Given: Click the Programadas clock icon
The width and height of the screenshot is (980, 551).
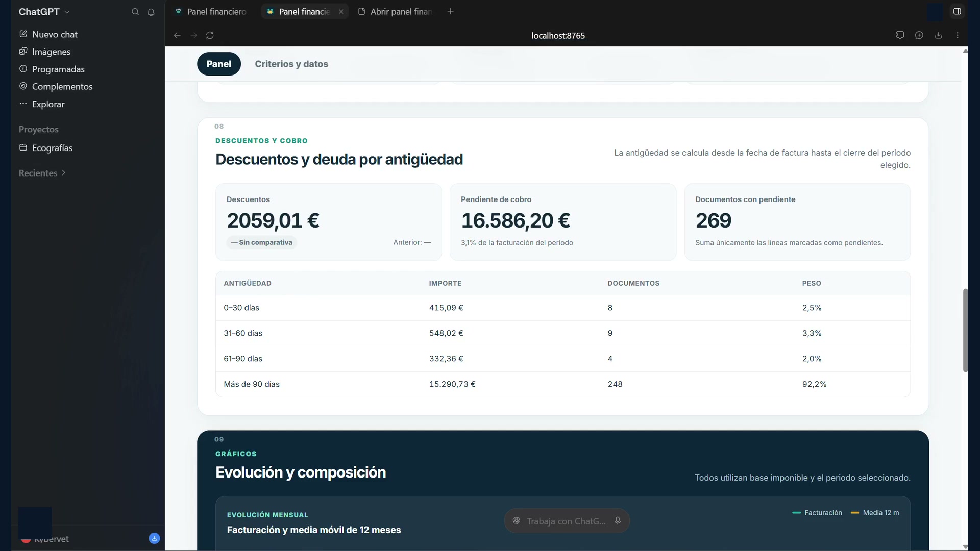Looking at the screenshot, I should pyautogui.click(x=23, y=69).
